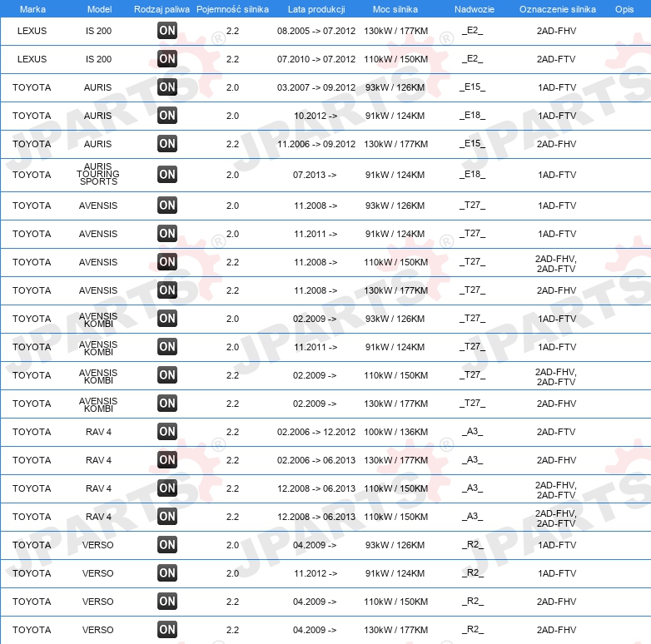Select _A3_ body code in RAV 4 136KM row
The width and height of the screenshot is (651, 644).
(473, 432)
